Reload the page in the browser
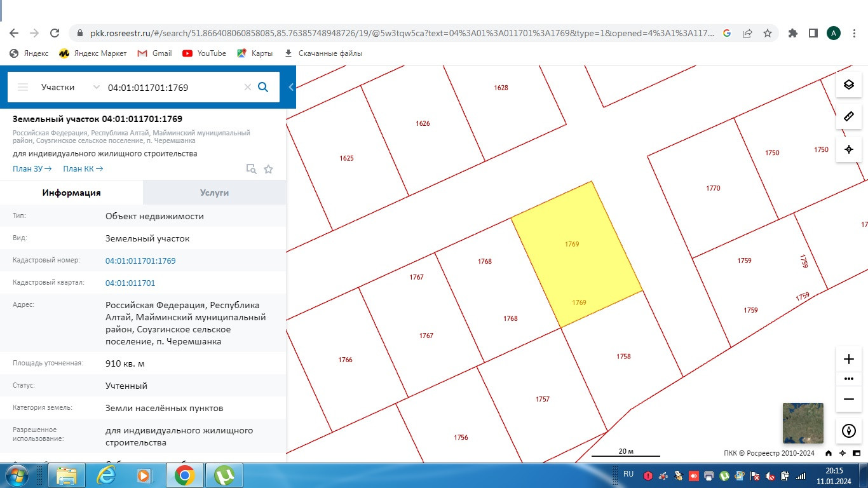 (x=55, y=33)
